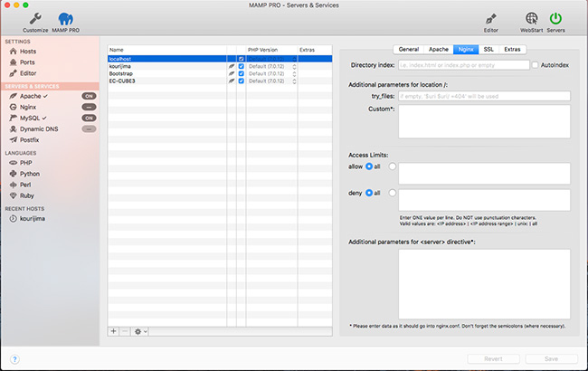The height and width of the screenshot is (371, 588).
Task: Uncheck the kourijima host checkbox
Action: [242, 66]
